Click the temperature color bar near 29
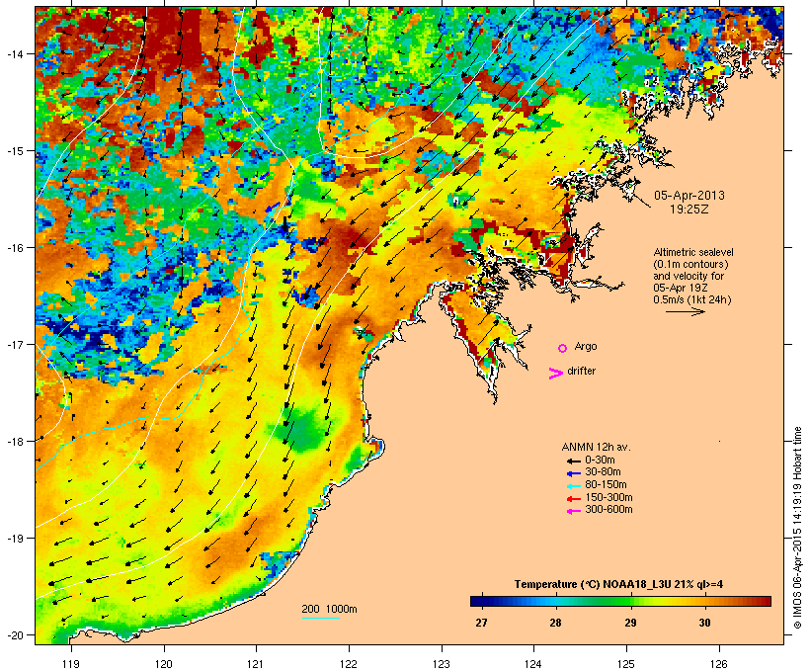Image resolution: width=810 pixels, height=672 pixels. tap(630, 601)
